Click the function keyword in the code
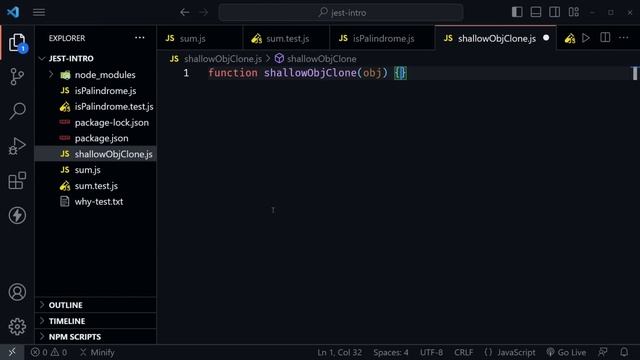This screenshot has height=360, width=640. click(x=233, y=73)
